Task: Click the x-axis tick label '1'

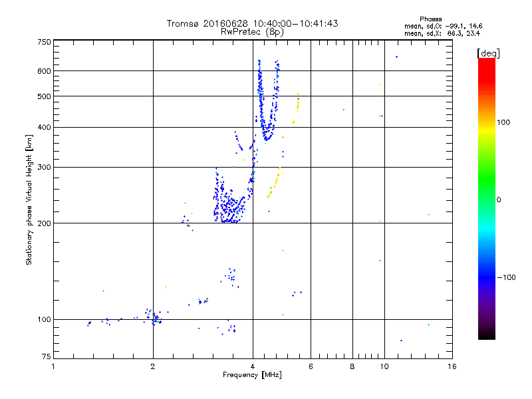Action: [53, 366]
